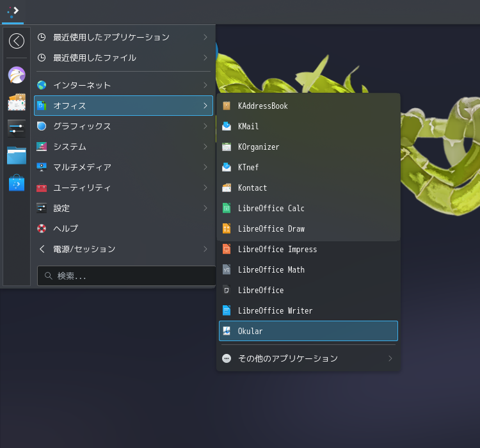The image size is (480, 448).
Task: Click the KOrganizer calendar icon
Action: click(x=227, y=147)
